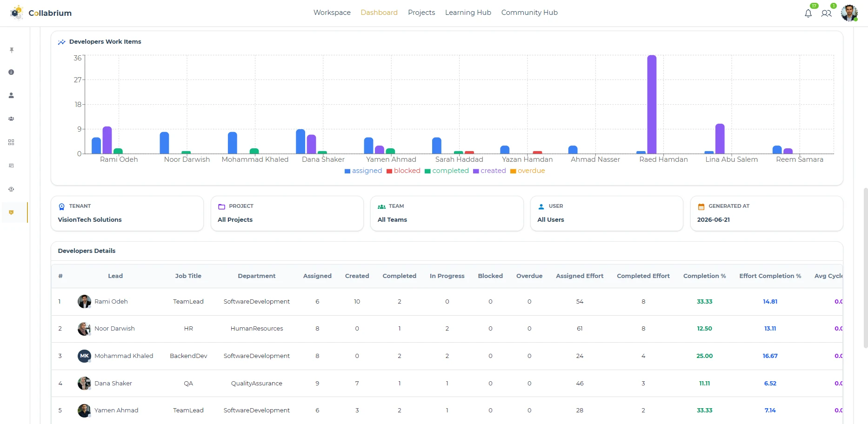Open the user profile avatar menu
This screenshot has width=868, height=424.
tap(849, 13)
